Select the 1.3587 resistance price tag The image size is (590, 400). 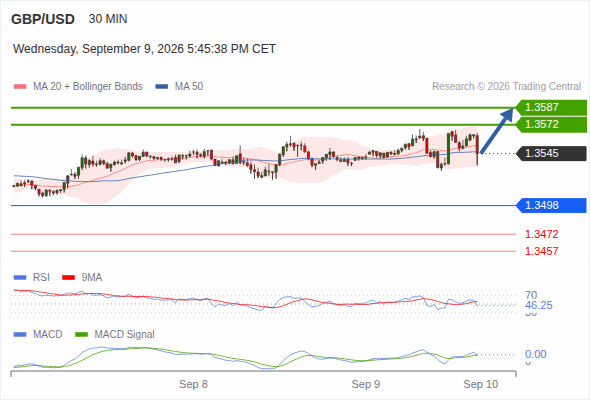click(551, 108)
